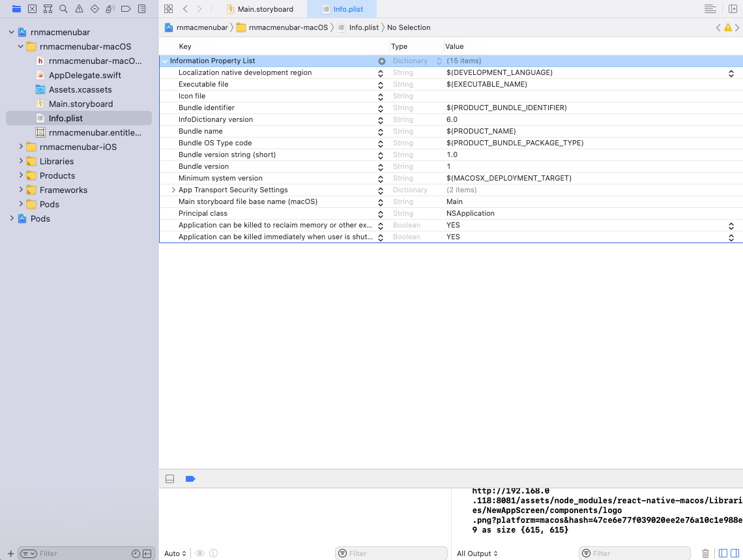This screenshot has height=560, width=743.
Task: Hide the debug area
Action: pyautogui.click(x=169, y=479)
